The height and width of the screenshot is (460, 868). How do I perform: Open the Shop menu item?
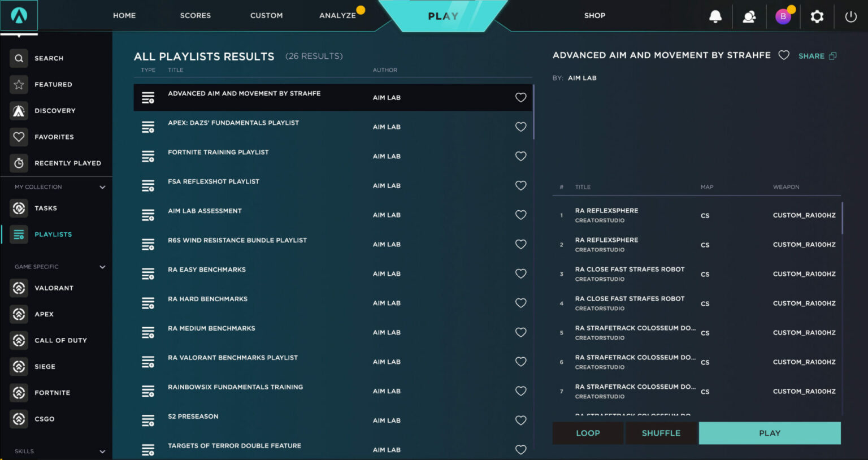click(594, 15)
